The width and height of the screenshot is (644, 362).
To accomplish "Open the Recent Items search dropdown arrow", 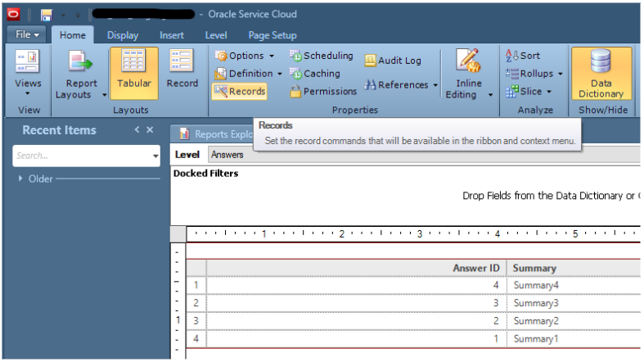I will tap(155, 156).
